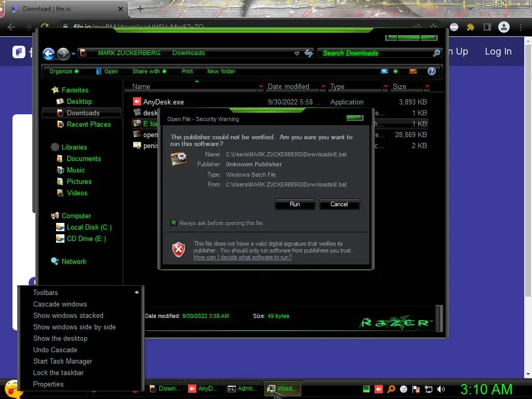Expand the address bar history dropdown
This screenshot has height=399, width=532.
click(x=297, y=54)
